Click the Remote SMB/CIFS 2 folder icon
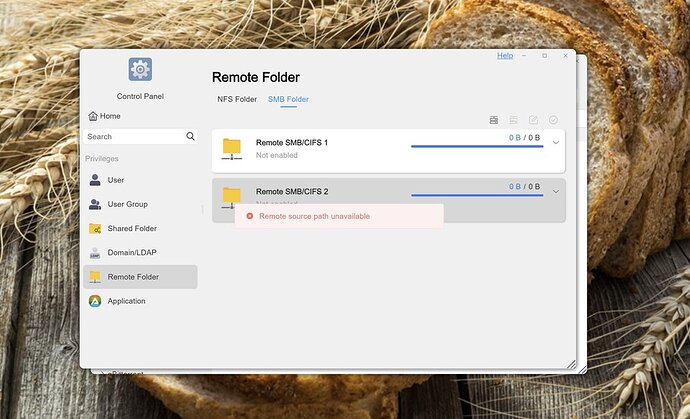The height and width of the screenshot is (419, 690). click(x=231, y=196)
